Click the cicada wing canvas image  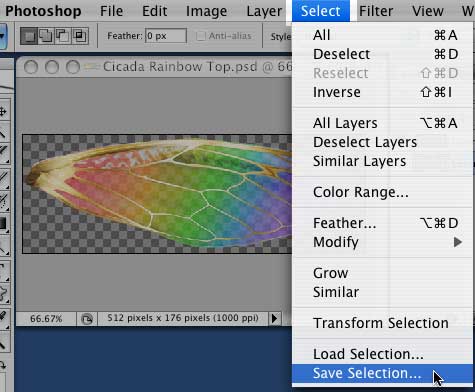[157, 194]
